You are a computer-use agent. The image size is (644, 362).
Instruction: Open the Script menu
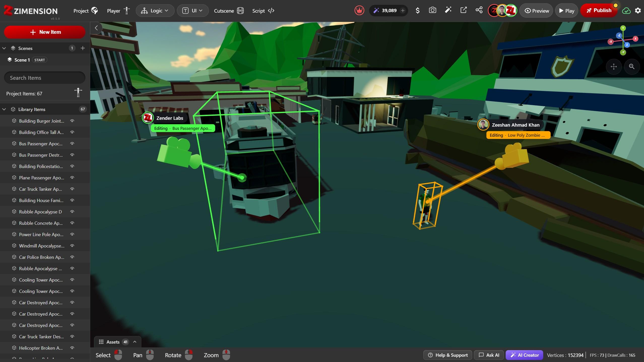[x=263, y=11]
